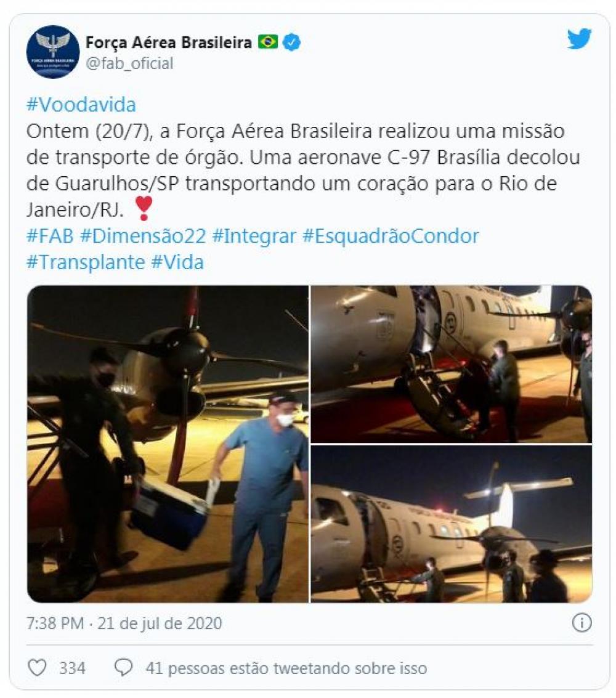Open the #FAB hashtag
Image resolution: width=616 pixels, height=698 pixels.
(50, 236)
